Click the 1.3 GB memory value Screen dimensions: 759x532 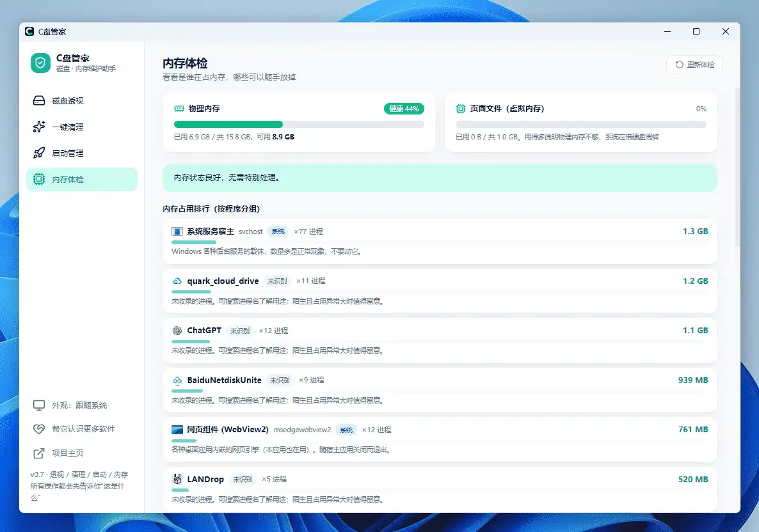pos(695,231)
